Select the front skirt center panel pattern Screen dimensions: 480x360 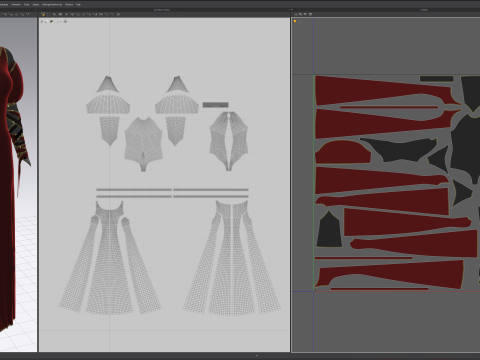109,260
